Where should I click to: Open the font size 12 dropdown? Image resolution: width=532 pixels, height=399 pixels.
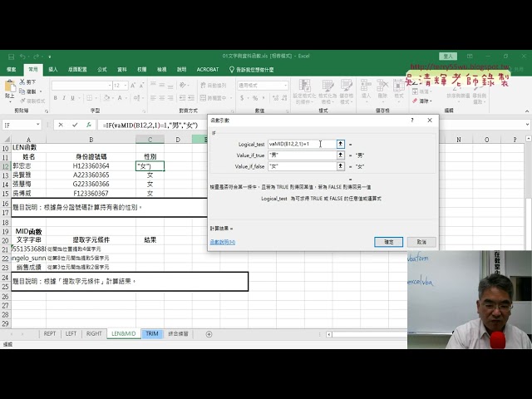tap(126, 86)
